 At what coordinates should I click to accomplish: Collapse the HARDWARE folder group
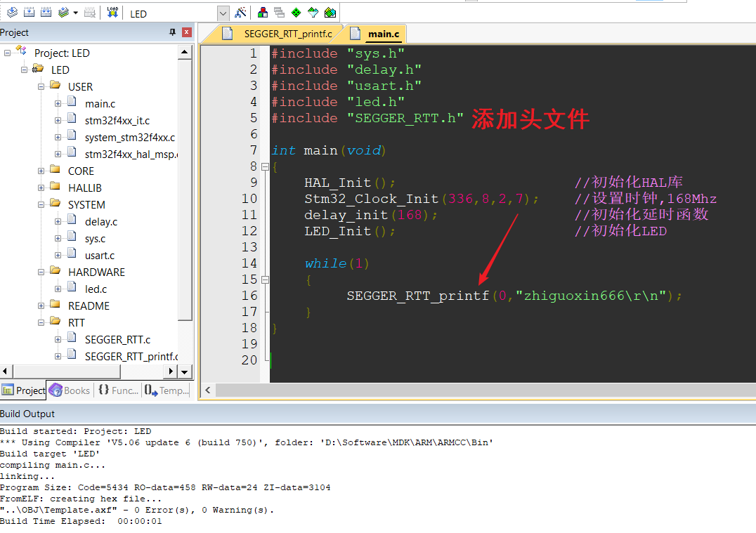tap(41, 272)
